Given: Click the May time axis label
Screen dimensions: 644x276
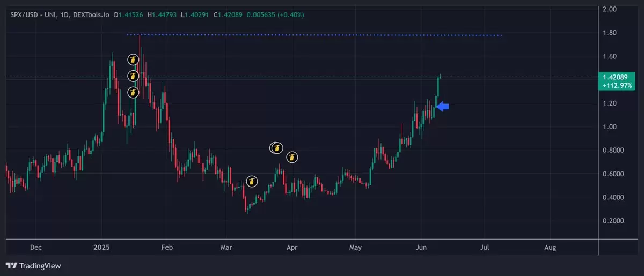Looking at the screenshot, I should (x=355, y=248).
